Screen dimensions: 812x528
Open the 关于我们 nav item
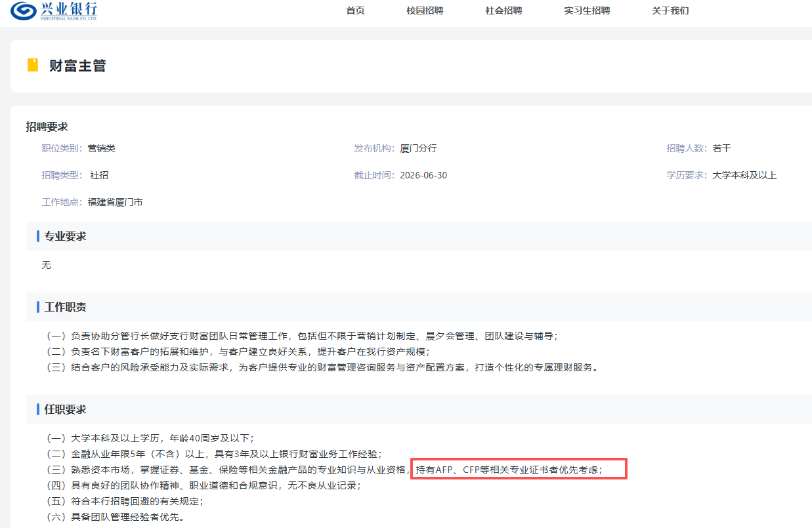coord(670,10)
